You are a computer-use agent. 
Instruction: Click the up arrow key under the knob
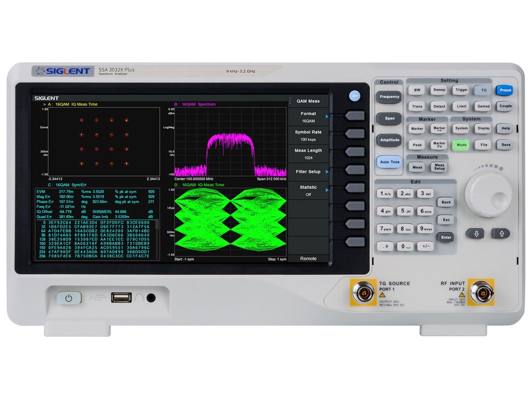click(501, 234)
